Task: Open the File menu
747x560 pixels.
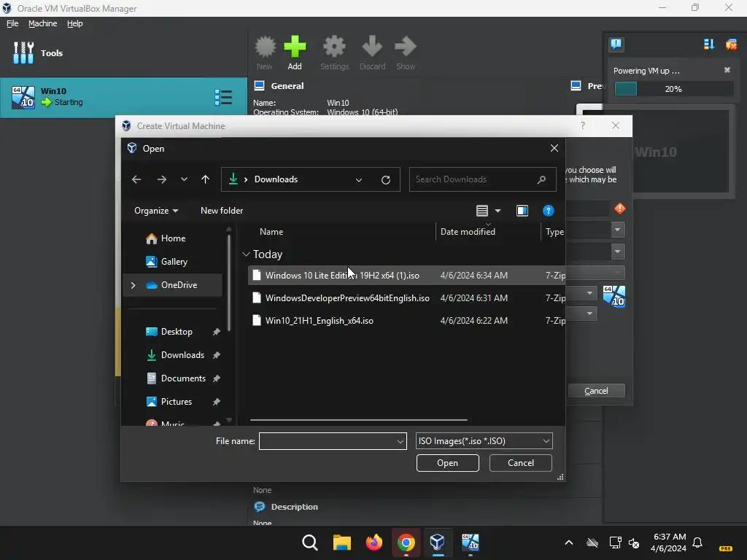Action: (x=12, y=23)
